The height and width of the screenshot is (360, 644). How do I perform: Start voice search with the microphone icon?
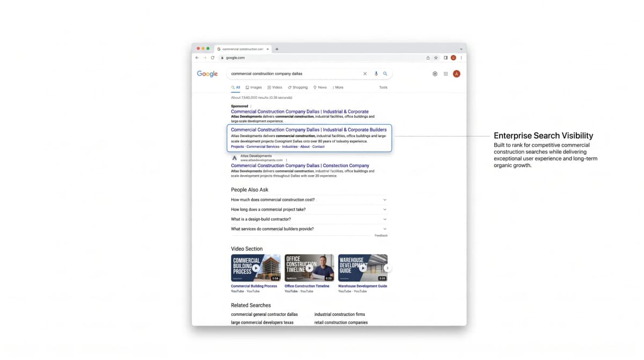(x=376, y=74)
